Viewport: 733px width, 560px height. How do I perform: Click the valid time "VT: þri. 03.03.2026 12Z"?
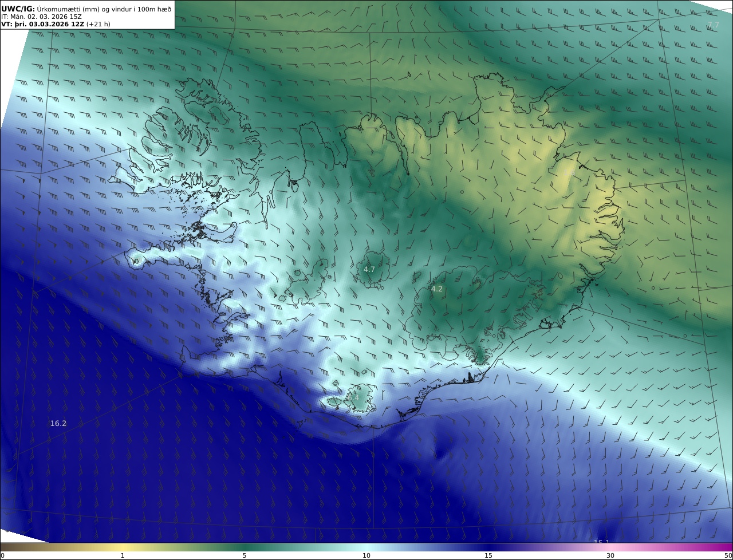pos(42,24)
